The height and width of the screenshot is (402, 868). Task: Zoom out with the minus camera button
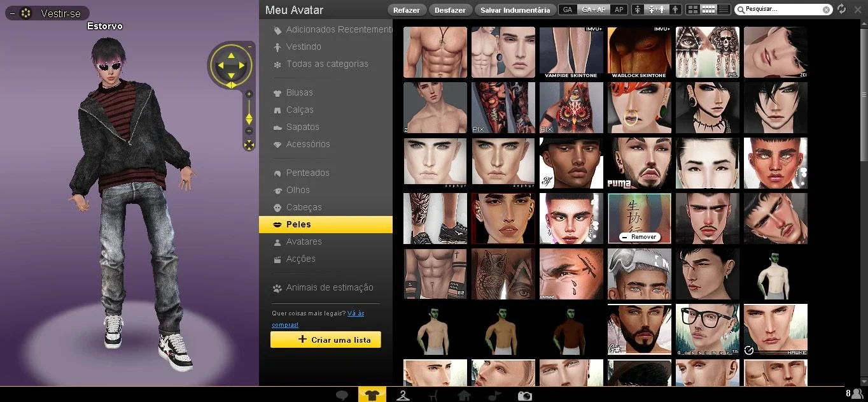(249, 131)
